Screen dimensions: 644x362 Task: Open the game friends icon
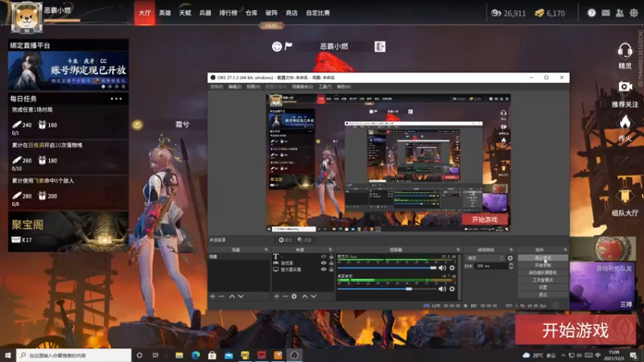click(x=620, y=13)
